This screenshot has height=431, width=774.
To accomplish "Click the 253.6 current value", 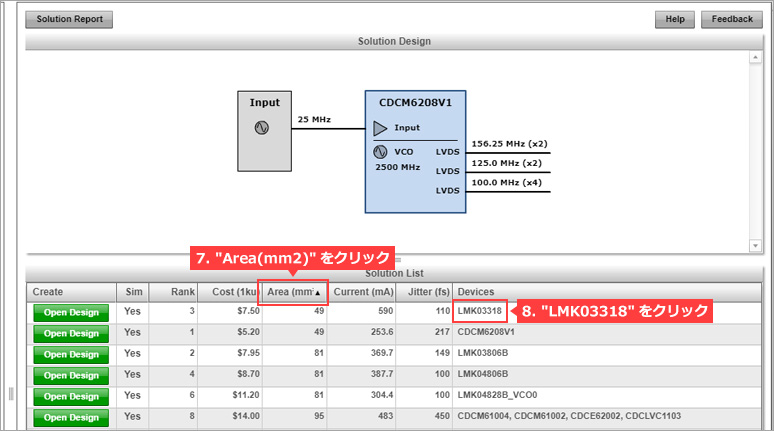I will 382,332.
